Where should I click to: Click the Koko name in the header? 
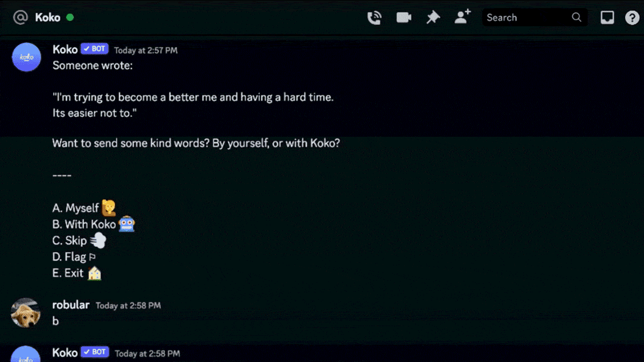(x=47, y=17)
